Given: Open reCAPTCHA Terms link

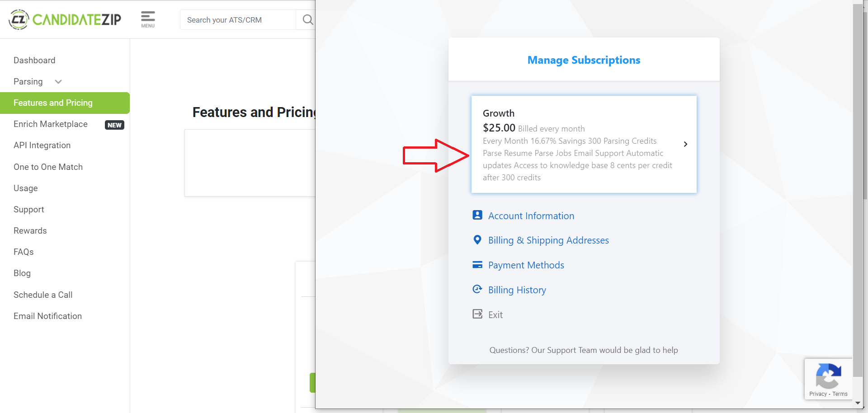Looking at the screenshot, I should (x=840, y=394).
